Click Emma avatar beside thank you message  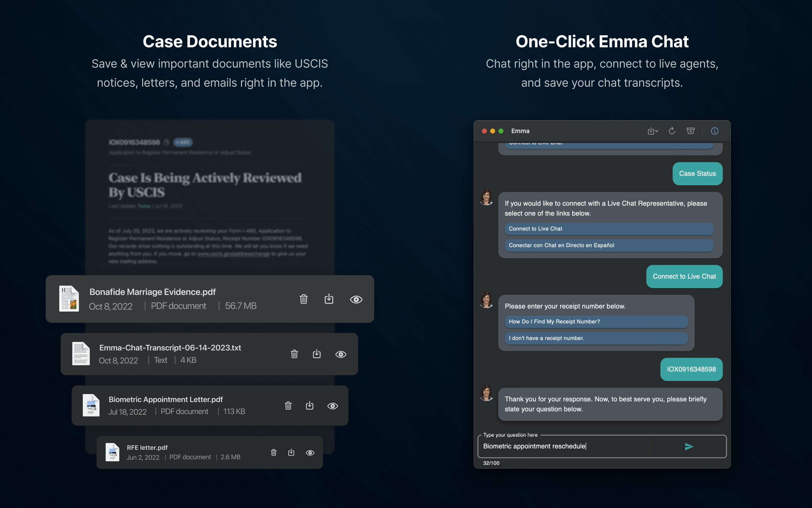[486, 393]
